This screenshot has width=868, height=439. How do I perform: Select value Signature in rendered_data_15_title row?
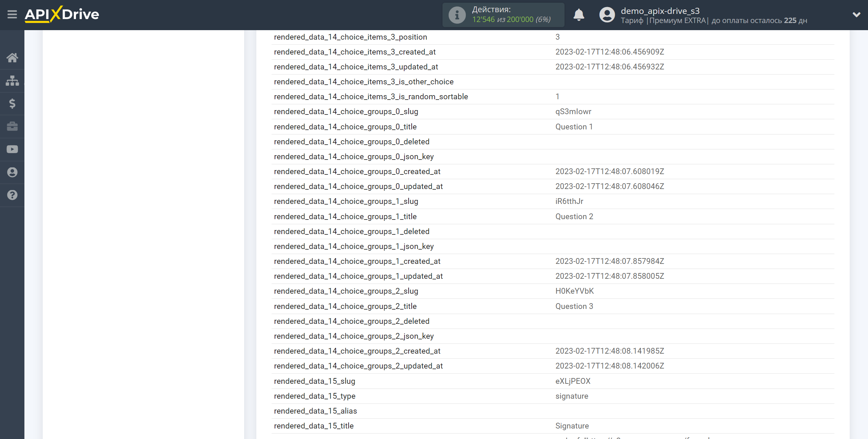point(572,426)
